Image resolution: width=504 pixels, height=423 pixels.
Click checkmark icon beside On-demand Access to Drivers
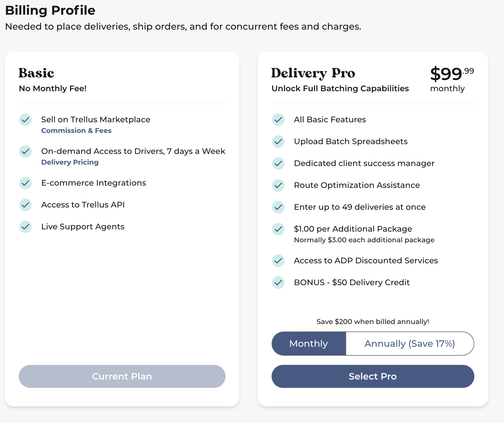point(25,151)
